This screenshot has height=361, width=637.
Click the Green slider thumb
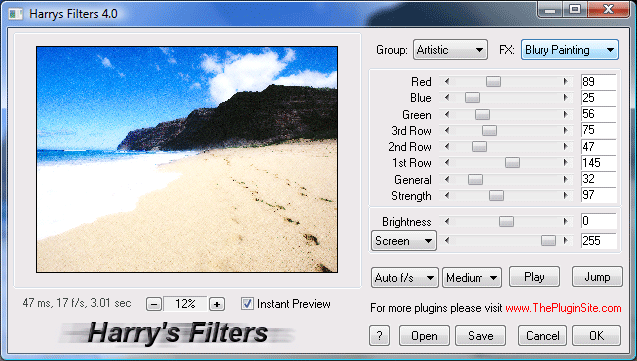pyautogui.click(x=482, y=115)
